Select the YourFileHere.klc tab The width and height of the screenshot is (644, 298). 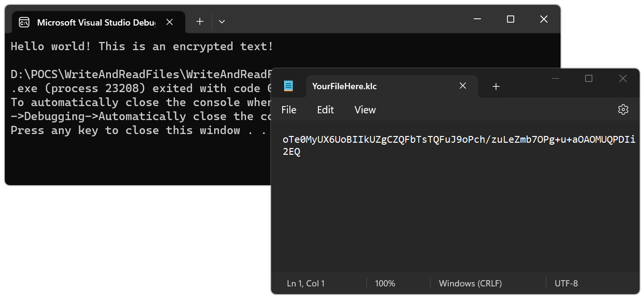(x=367, y=86)
